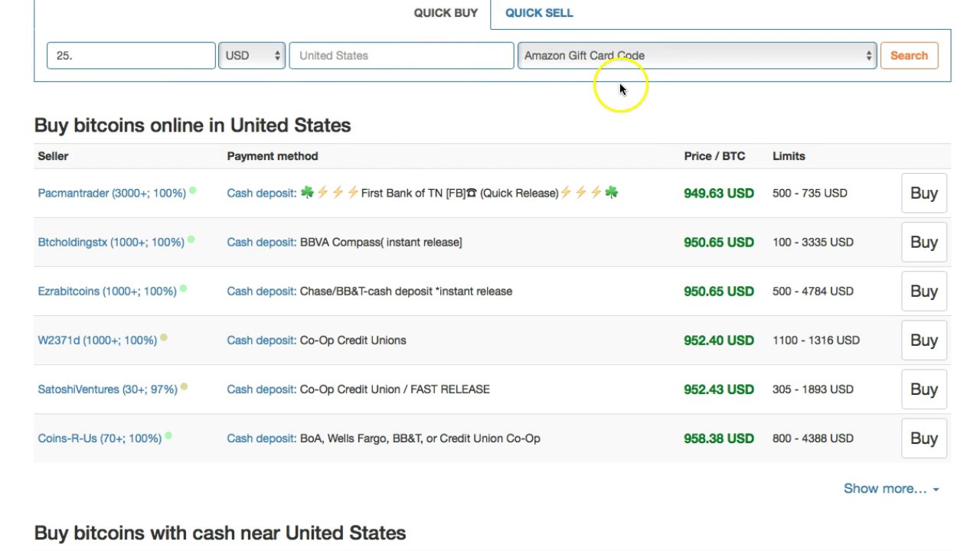Click Btcholdingstx's green online status dot
This screenshot has width=980, height=551.
(191, 240)
